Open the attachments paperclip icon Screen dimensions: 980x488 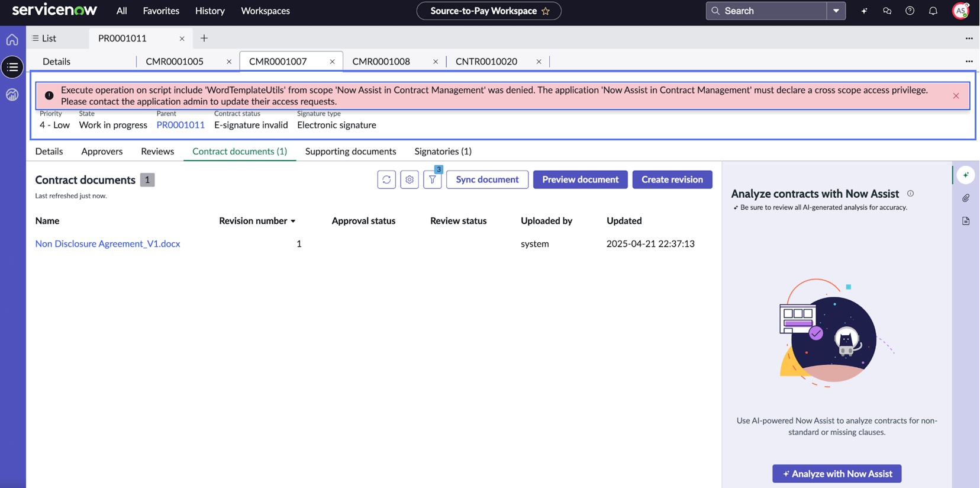[966, 198]
